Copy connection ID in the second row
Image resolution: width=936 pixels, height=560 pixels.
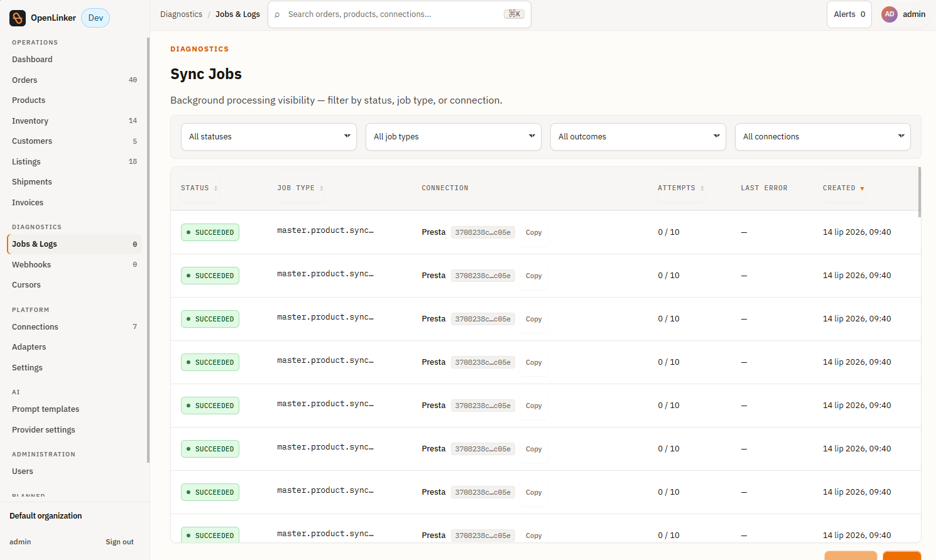point(534,276)
